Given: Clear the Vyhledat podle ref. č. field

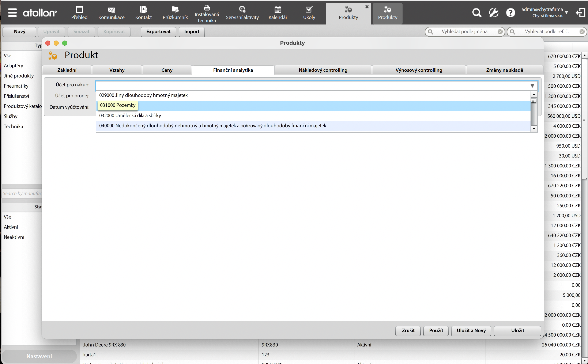Looking at the screenshot, I should [x=582, y=31].
